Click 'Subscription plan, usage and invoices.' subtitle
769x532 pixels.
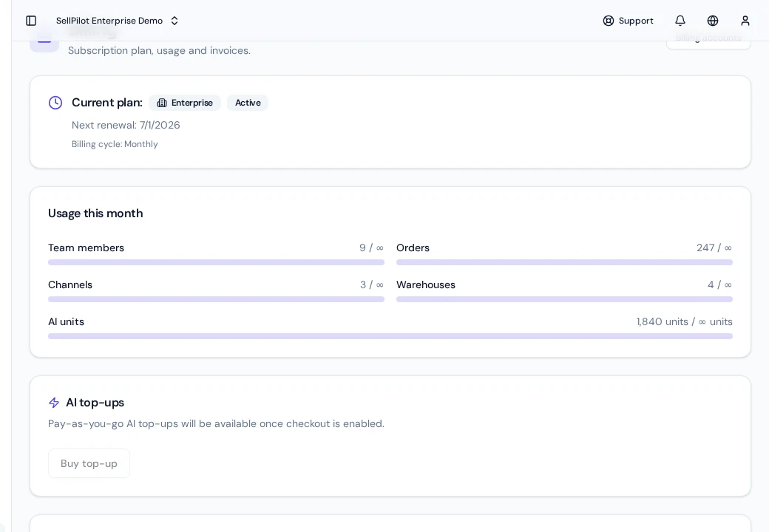point(160,50)
